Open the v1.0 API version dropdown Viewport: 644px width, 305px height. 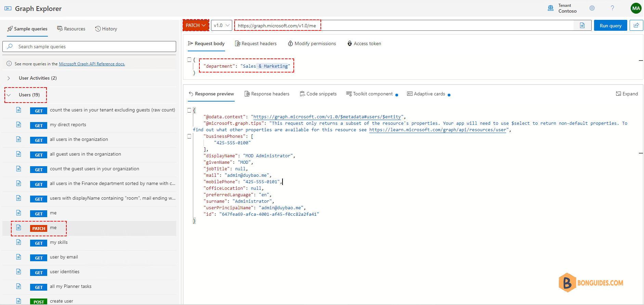tap(222, 25)
